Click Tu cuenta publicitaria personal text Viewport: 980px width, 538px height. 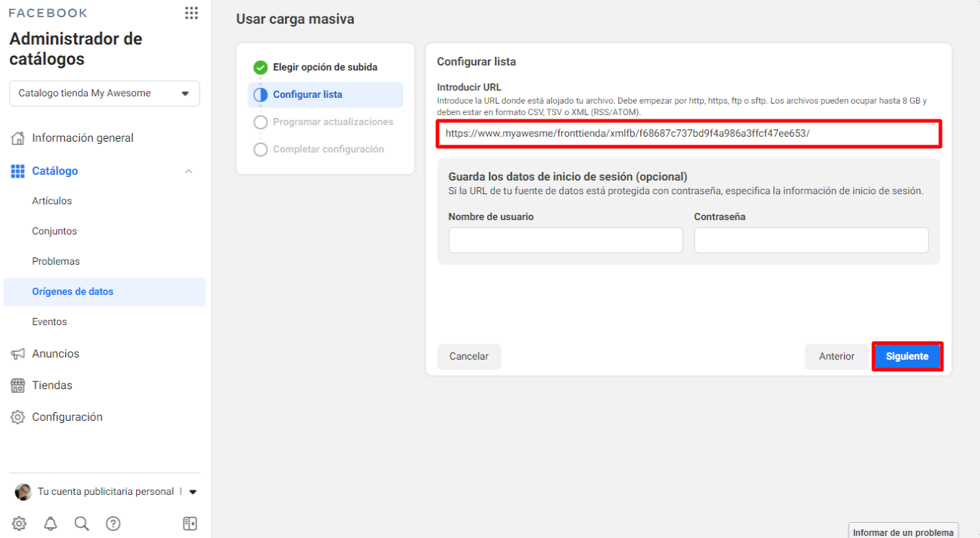click(x=106, y=492)
